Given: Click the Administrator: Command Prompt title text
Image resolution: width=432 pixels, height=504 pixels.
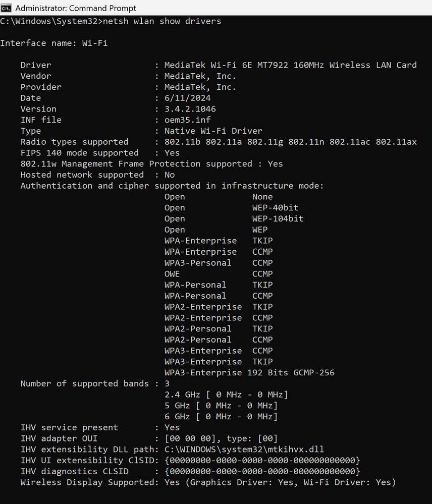Looking at the screenshot, I should pyautogui.click(x=76, y=8).
